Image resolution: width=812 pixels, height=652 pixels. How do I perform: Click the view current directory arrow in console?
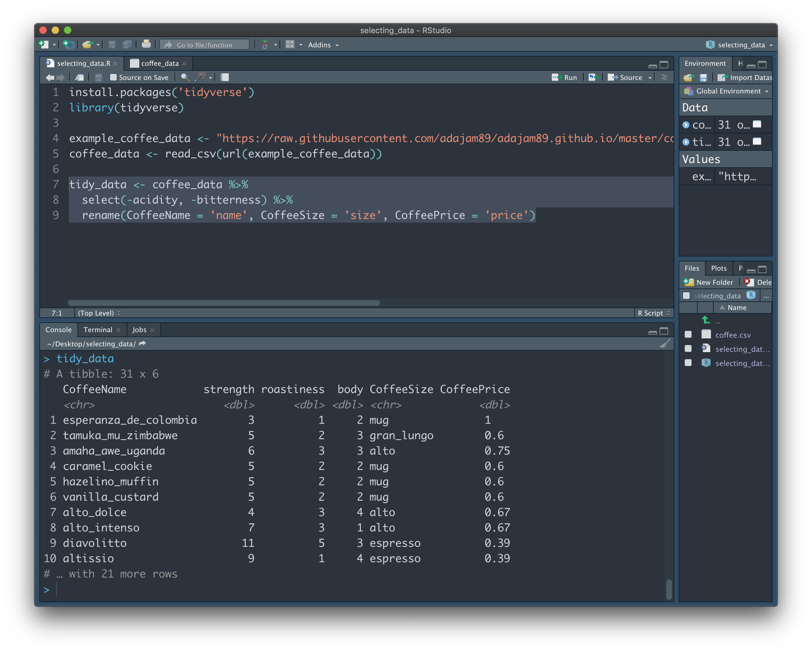tap(142, 344)
